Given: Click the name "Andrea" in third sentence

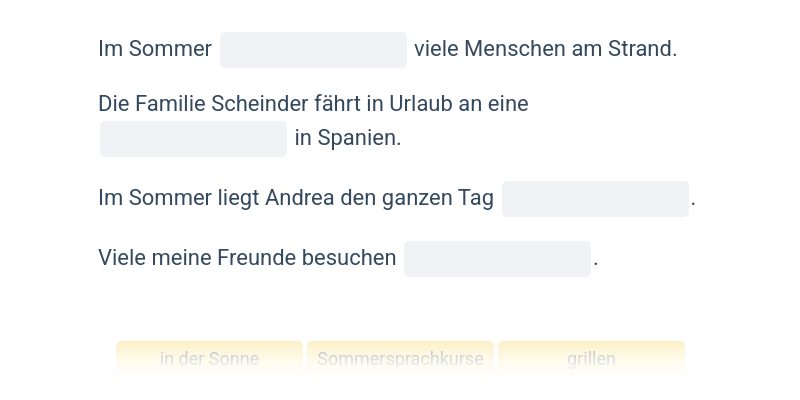Looking at the screenshot, I should [x=300, y=199].
